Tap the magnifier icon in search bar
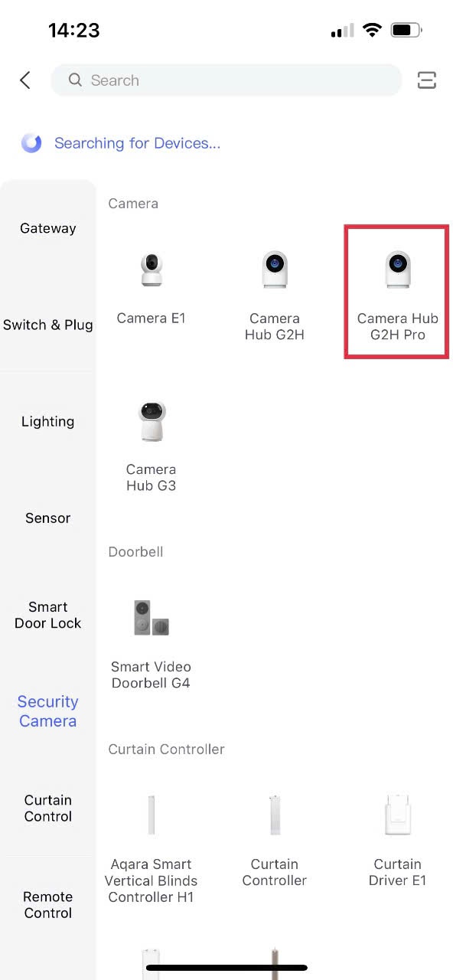The image size is (453, 980). (74, 80)
